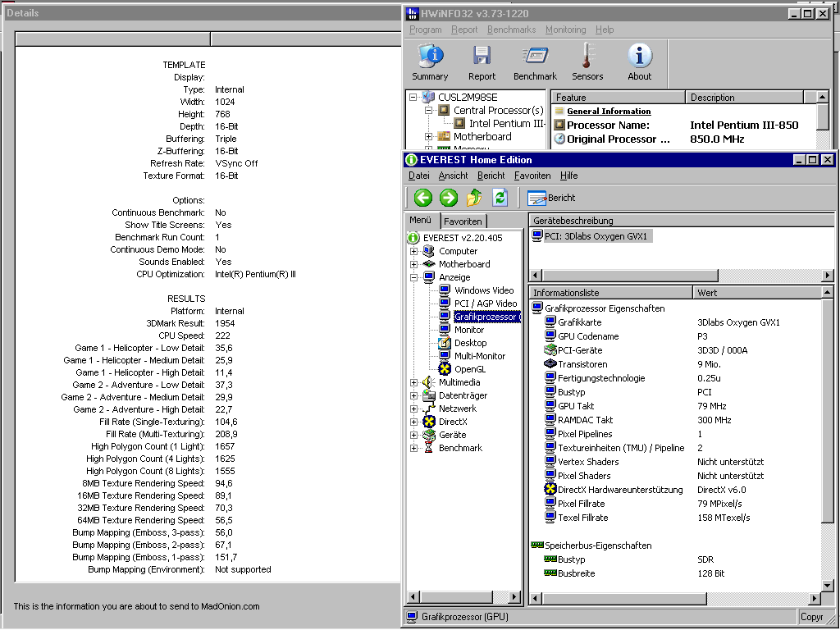Select Netzwerk node in EVEREST tree
Image resolution: width=840 pixels, height=630 pixels.
point(458,409)
